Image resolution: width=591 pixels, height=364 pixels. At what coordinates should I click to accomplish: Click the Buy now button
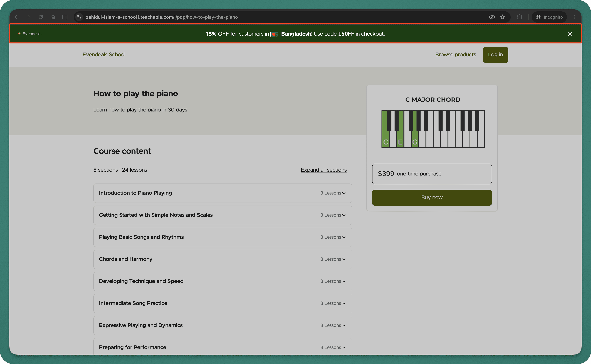pos(432,198)
